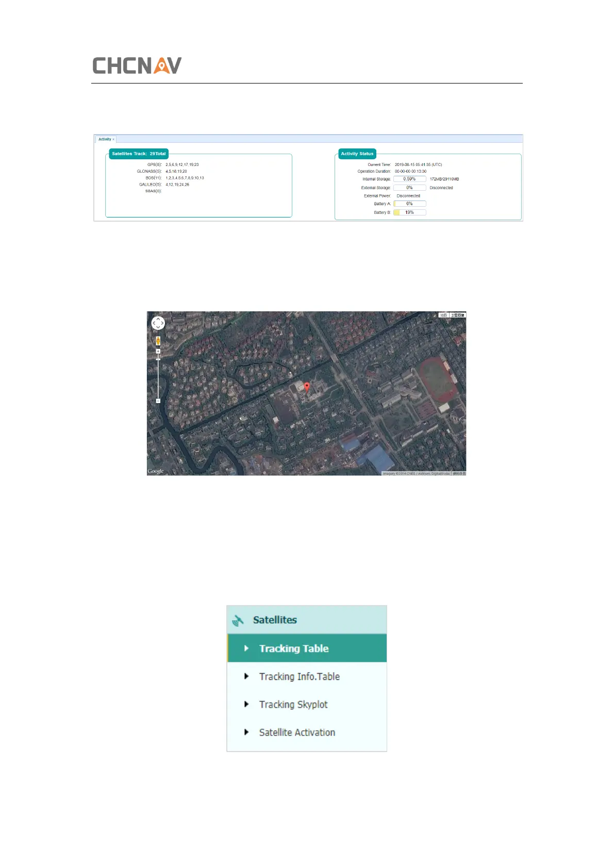Screen dimensions: 614x868
Task: Click External Power Disconnected status text
Action: tap(408, 196)
